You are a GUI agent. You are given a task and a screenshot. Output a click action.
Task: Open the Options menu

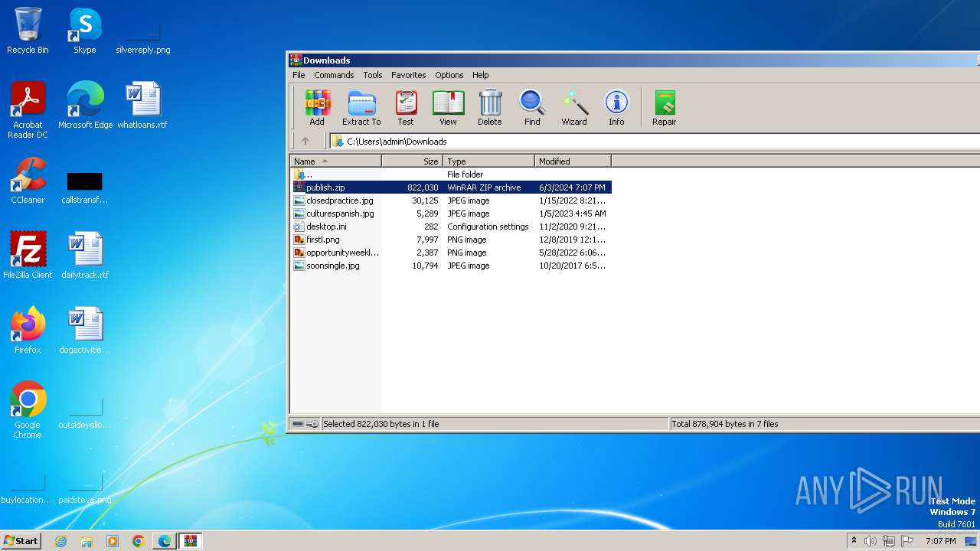(x=449, y=75)
